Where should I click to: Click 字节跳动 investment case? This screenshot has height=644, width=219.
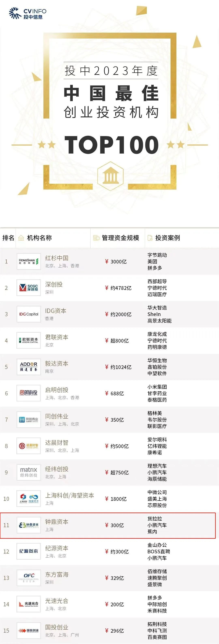(x=157, y=255)
